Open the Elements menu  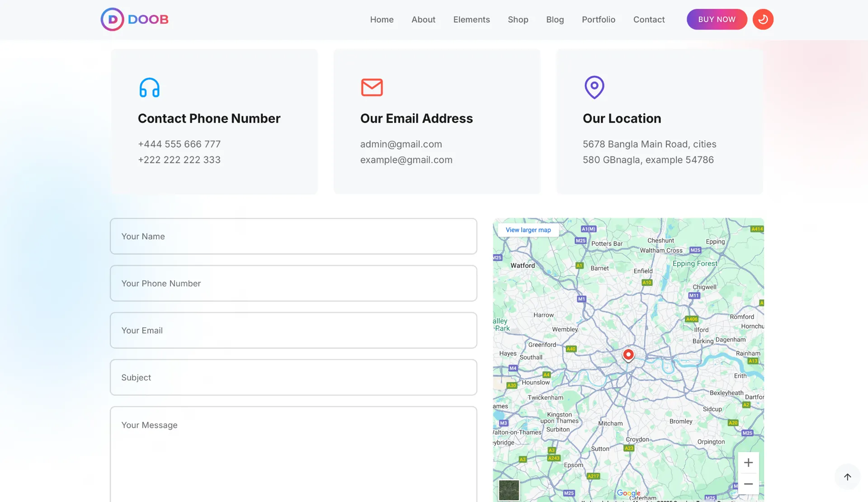pyautogui.click(x=471, y=19)
